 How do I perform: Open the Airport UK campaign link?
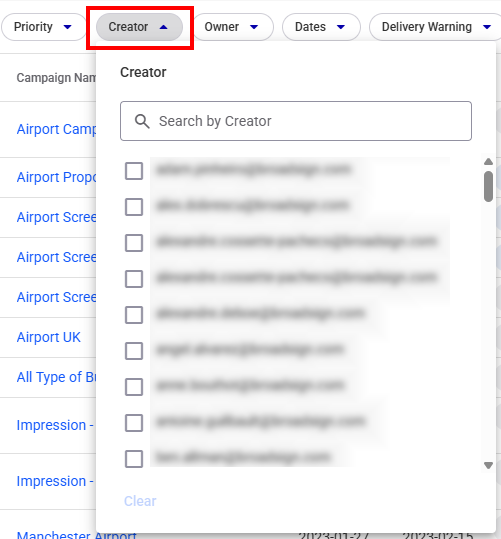(48, 337)
